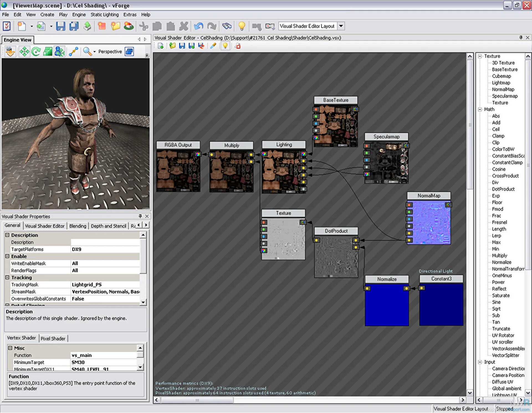Click the save icon in Visual Shader Editor toolbar
The height and width of the screenshot is (413, 532).
(182, 46)
